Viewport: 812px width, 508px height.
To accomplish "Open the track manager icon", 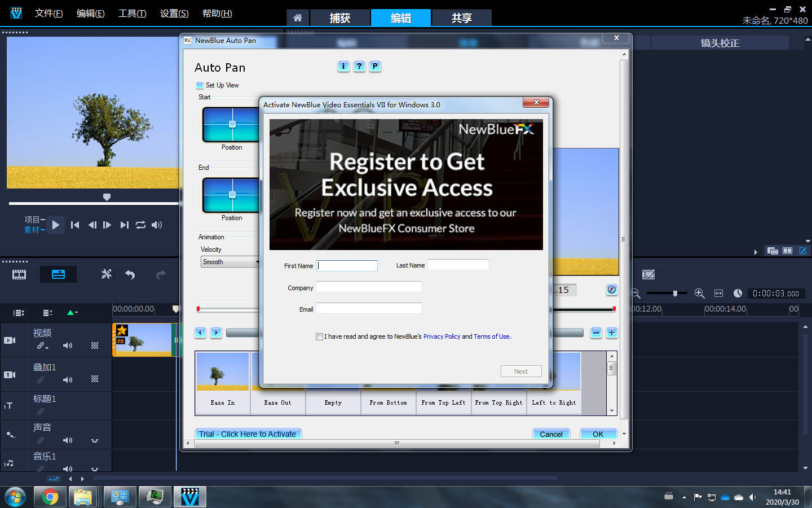I will pos(48,312).
